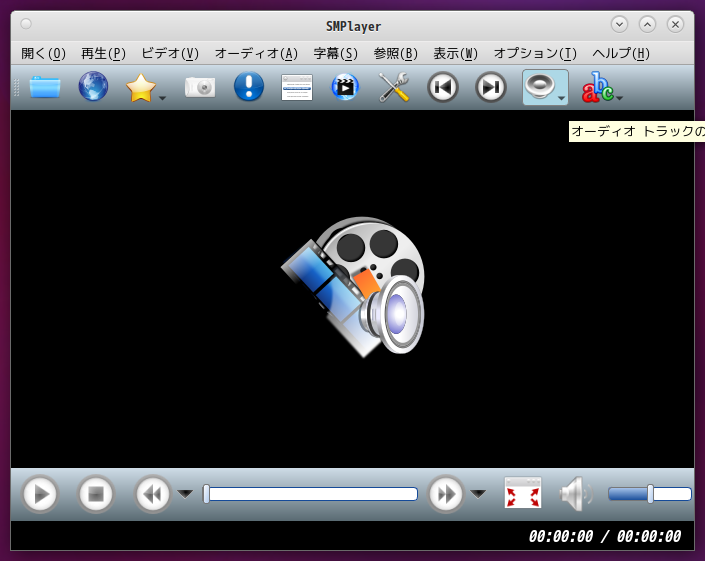Image resolution: width=705 pixels, height=561 pixels.
Task: Open URL with the globe icon
Action: pyautogui.click(x=93, y=86)
